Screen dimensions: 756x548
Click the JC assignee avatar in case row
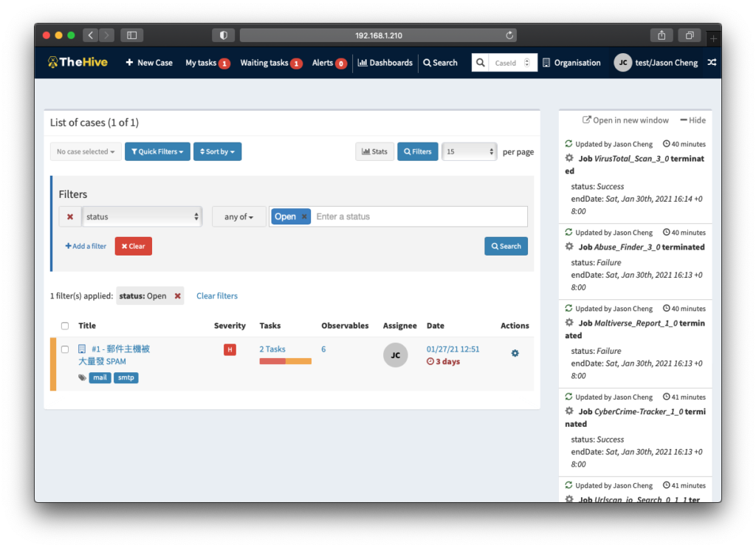(396, 355)
